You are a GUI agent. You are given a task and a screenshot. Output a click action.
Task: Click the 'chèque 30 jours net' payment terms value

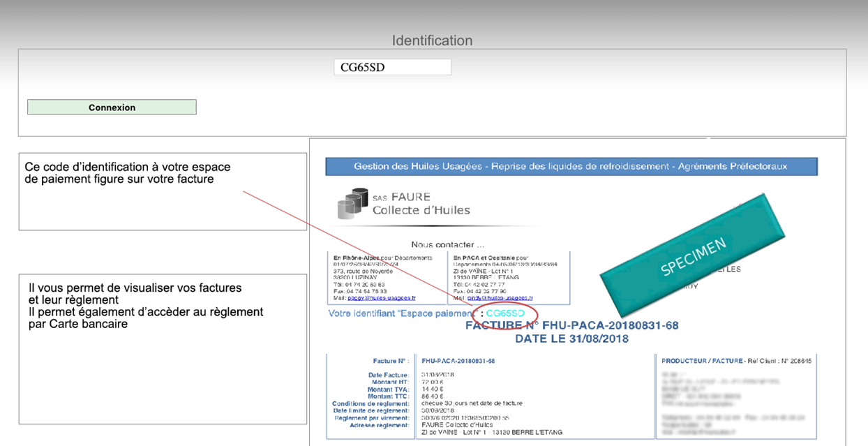472,403
